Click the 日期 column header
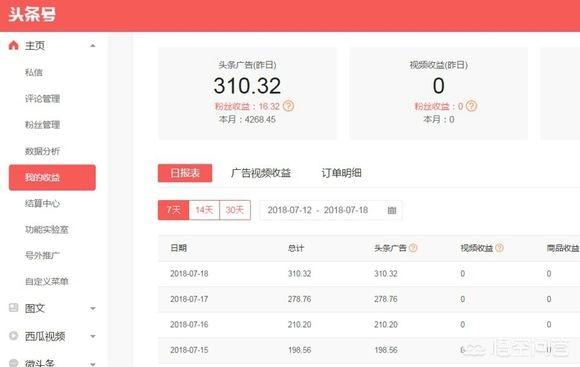The image size is (580, 367). coord(179,248)
